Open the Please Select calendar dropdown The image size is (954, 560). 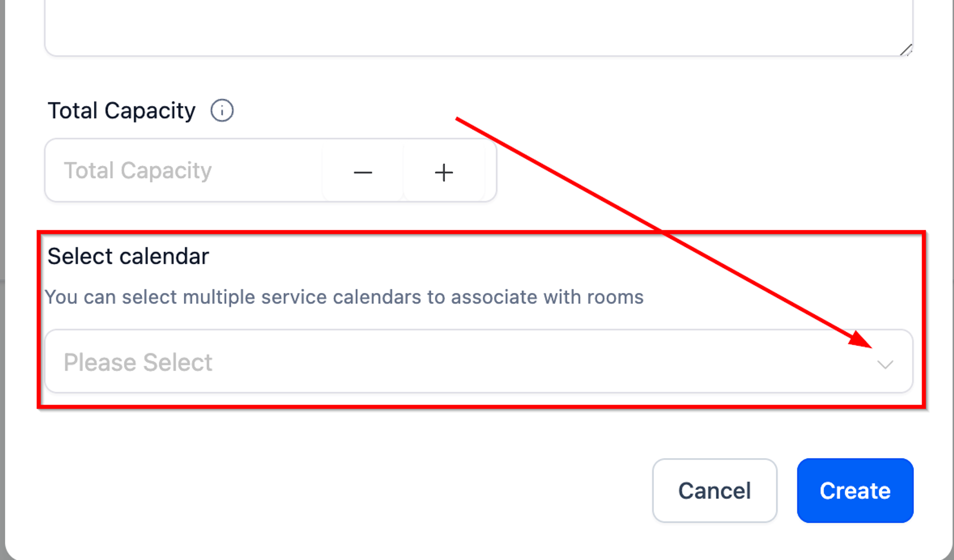pos(478,361)
